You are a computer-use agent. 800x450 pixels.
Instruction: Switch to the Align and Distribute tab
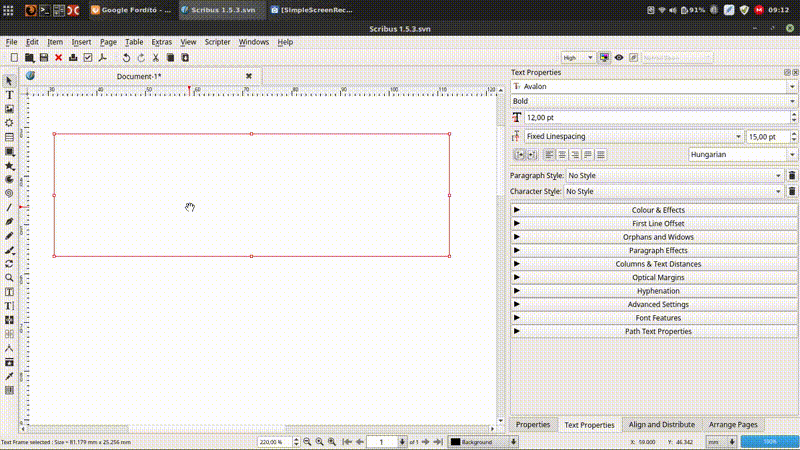[662, 424]
